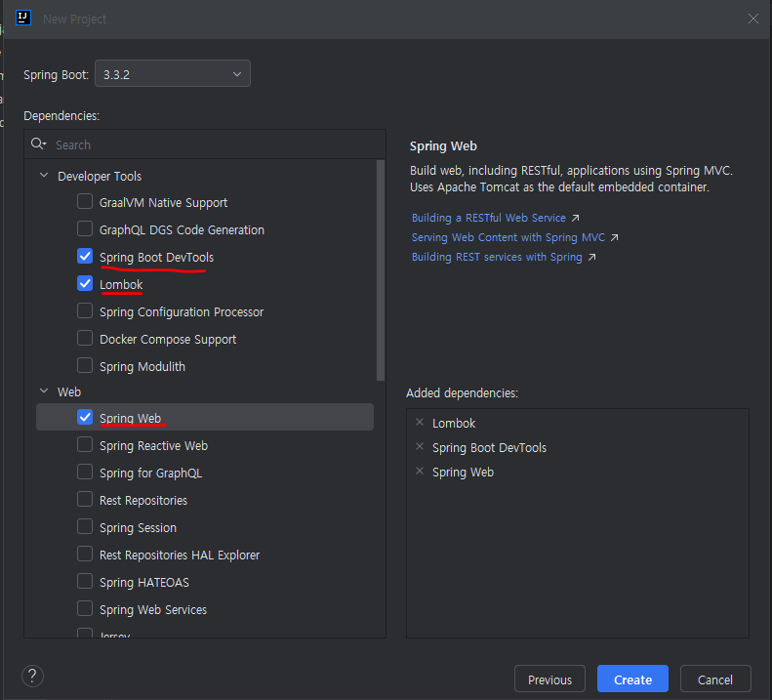Click the Cancel button
The height and width of the screenshot is (700, 772).
tap(715, 679)
